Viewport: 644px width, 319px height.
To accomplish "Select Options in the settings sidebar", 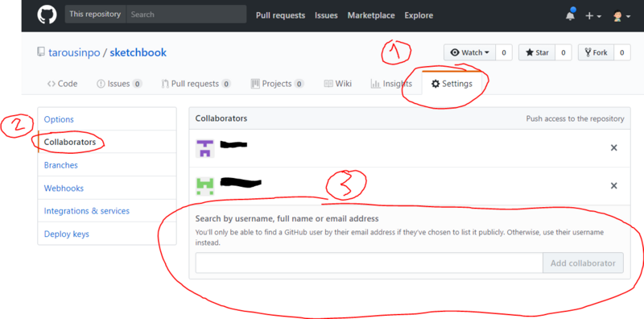I will (107, 119).
